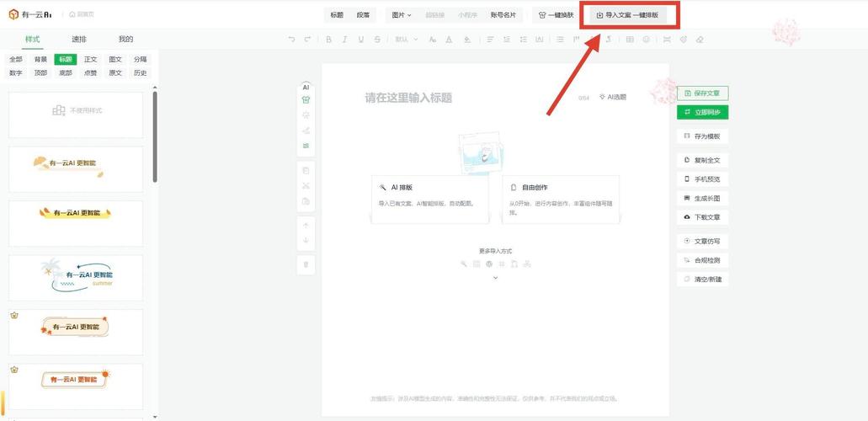Switch to the 我的 tab
Screen dimensions: 868x421
click(125, 40)
